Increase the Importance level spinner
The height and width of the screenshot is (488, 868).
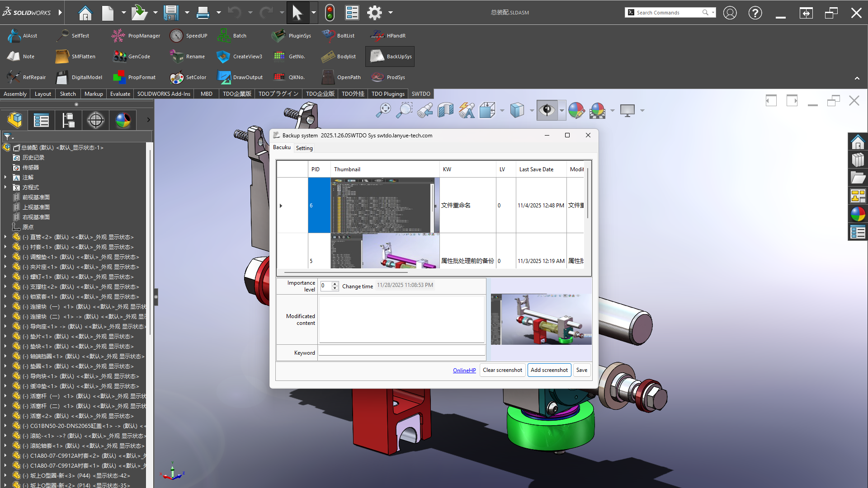click(335, 284)
